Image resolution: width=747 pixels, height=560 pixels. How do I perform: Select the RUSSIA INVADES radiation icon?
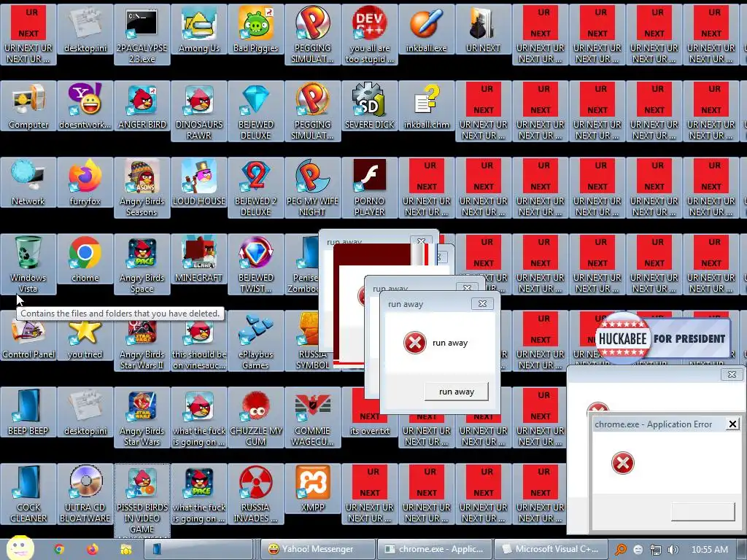click(x=256, y=494)
